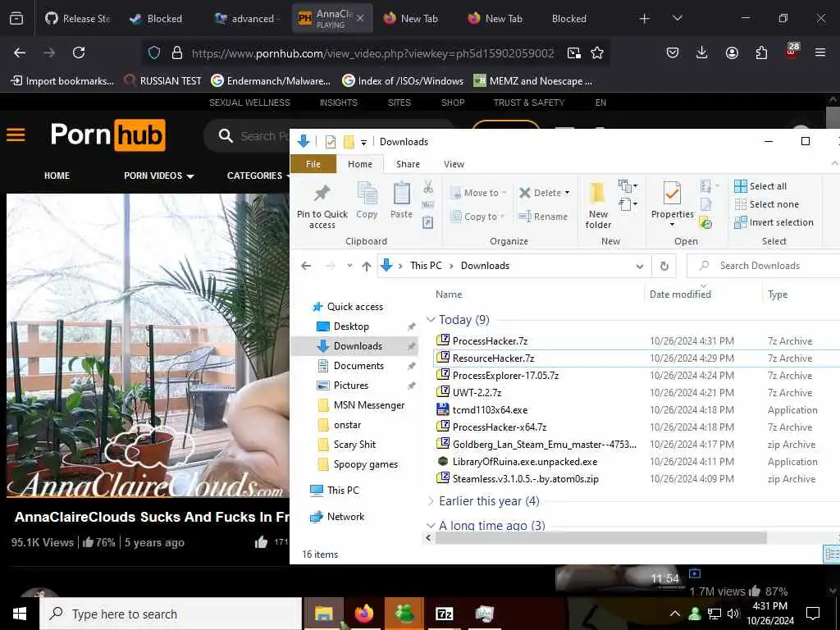Switch to the View ribbon tab
The width and height of the screenshot is (840, 630).
click(x=454, y=164)
